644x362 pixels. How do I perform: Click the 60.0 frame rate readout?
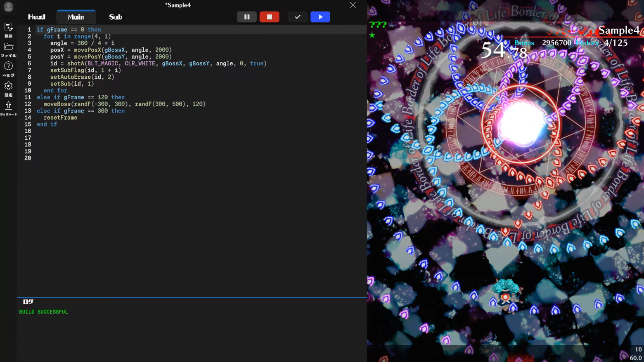(x=636, y=357)
